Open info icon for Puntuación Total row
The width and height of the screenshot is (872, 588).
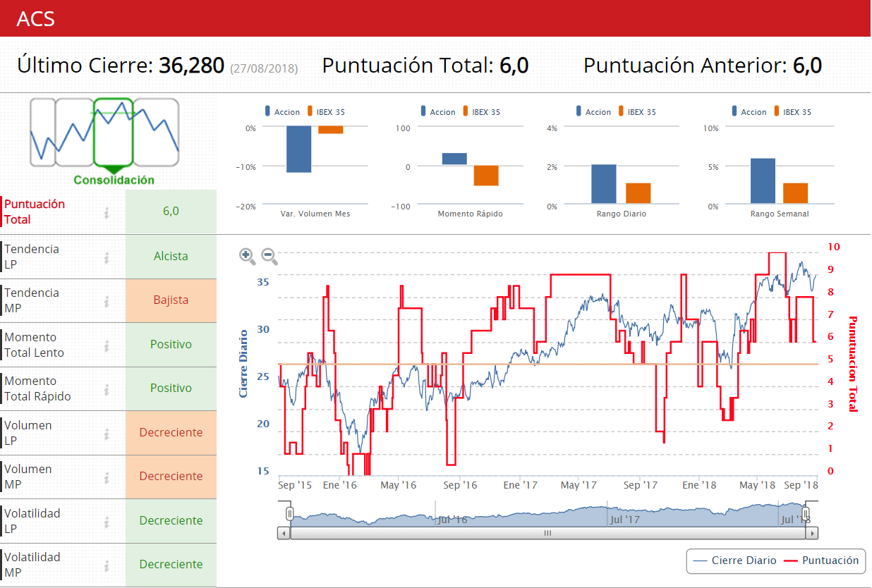(x=107, y=212)
